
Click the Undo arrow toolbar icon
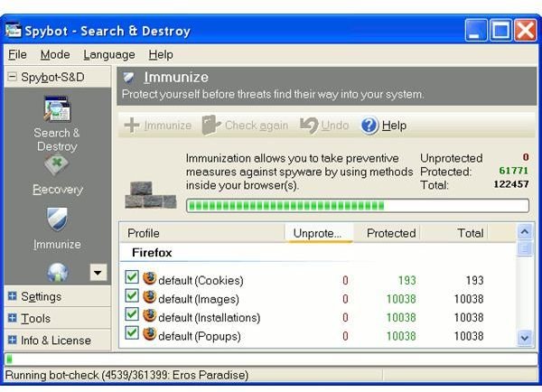(309, 126)
